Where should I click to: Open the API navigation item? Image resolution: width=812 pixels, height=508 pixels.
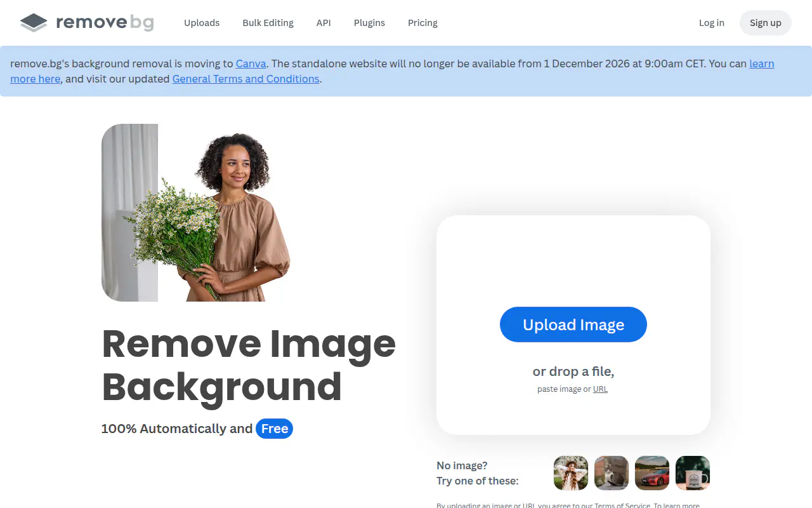tap(324, 23)
